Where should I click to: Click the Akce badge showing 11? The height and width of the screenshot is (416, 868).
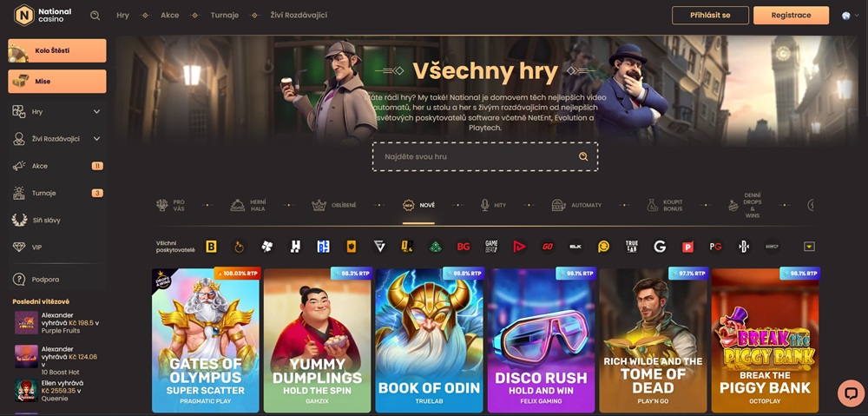97,166
